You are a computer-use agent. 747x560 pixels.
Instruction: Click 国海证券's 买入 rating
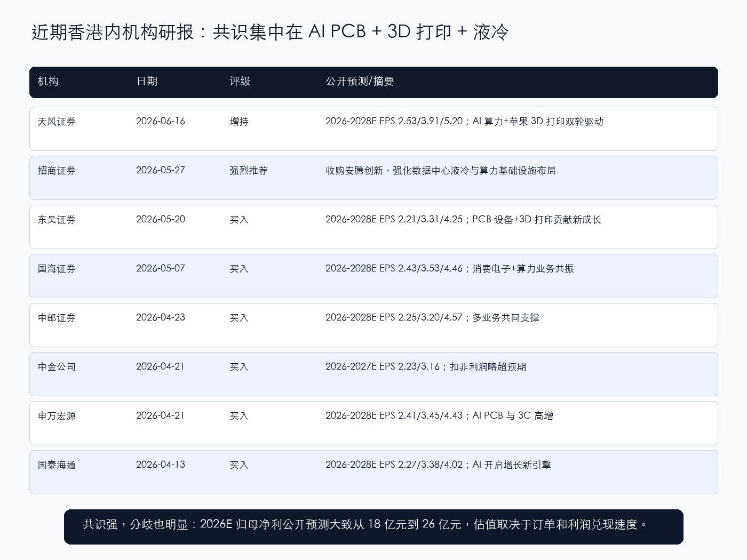pos(239,269)
